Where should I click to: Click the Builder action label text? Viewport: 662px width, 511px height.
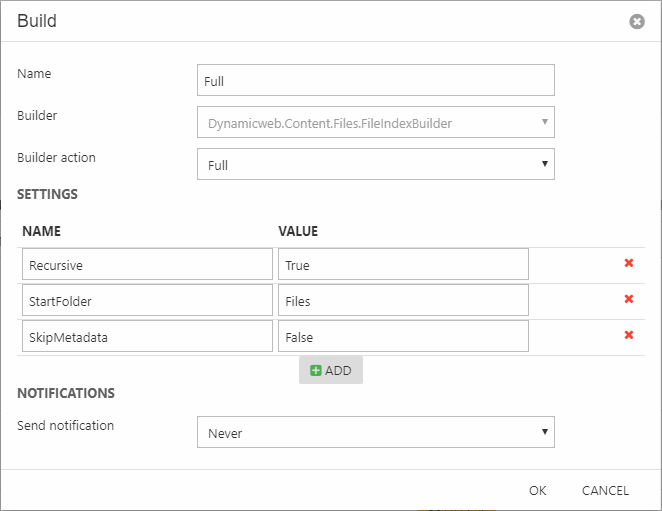pos(57,157)
